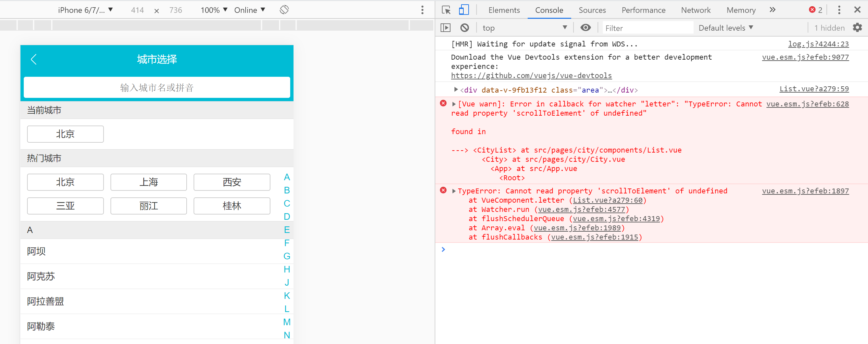Open DevTools customize menu dots

click(x=839, y=10)
